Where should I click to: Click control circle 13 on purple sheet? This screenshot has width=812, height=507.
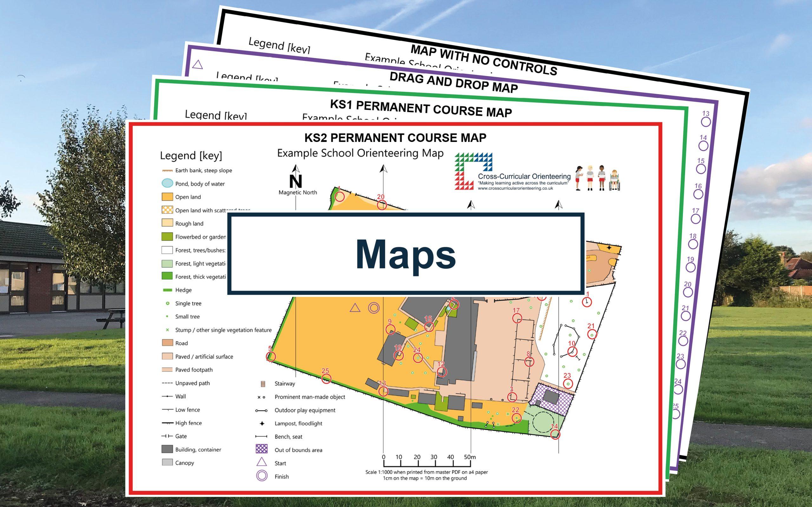click(706, 122)
